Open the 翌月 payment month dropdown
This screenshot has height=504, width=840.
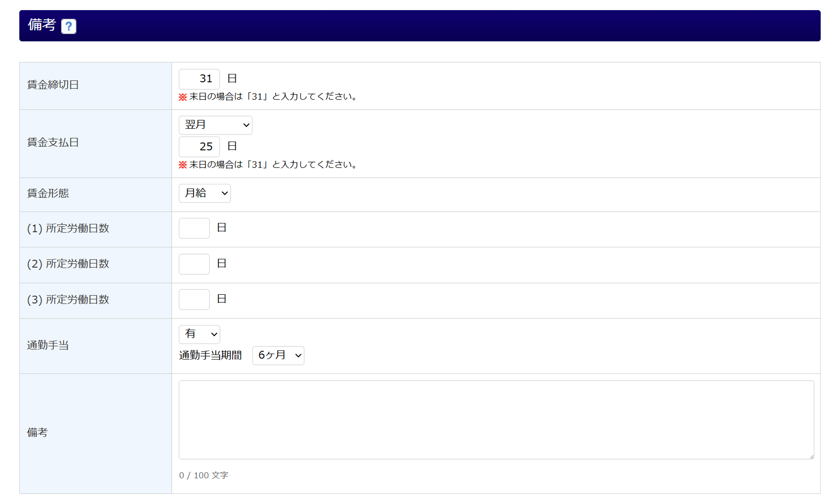click(215, 125)
